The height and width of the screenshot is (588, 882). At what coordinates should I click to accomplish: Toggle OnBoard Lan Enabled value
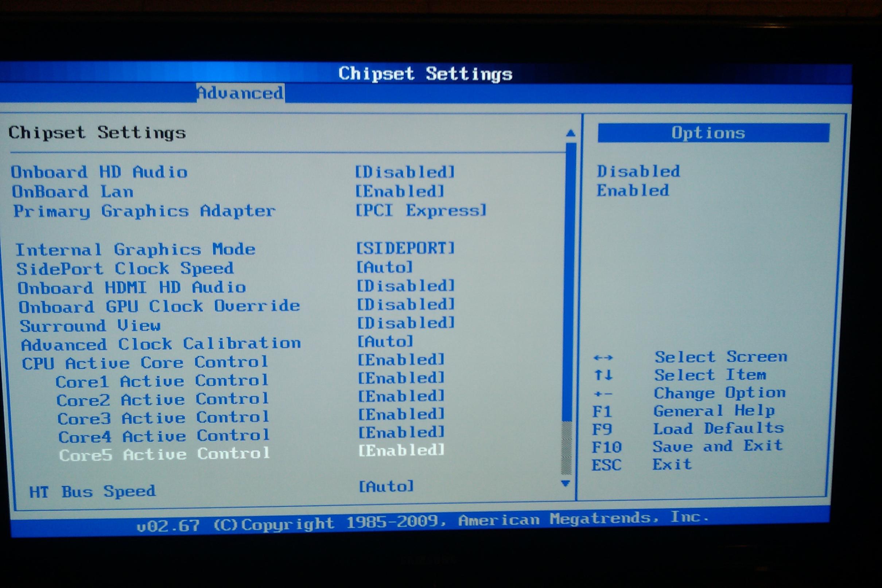tap(399, 192)
